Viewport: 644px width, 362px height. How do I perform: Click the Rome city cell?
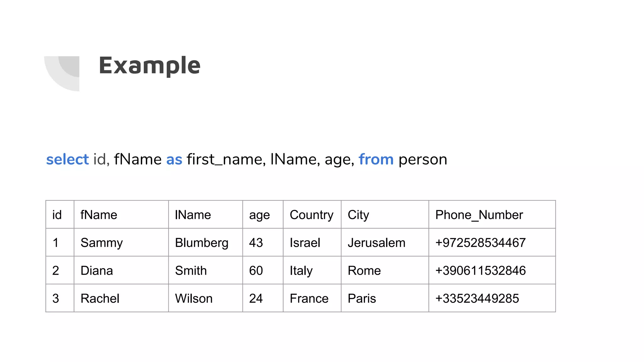pyautogui.click(x=364, y=271)
